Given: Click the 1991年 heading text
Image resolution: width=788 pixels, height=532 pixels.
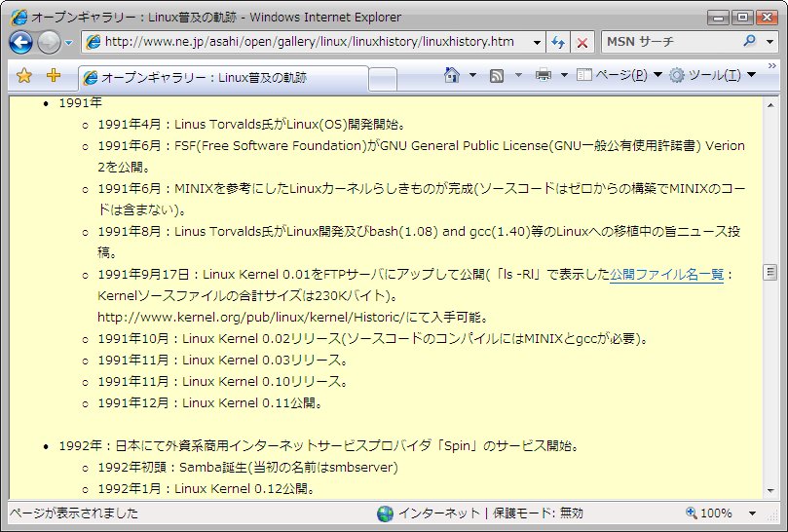Looking at the screenshot, I should point(81,103).
